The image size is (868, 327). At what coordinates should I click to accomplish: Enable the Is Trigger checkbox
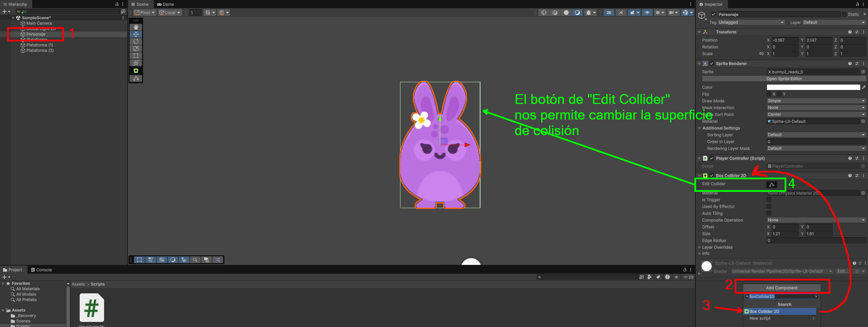pyautogui.click(x=769, y=200)
